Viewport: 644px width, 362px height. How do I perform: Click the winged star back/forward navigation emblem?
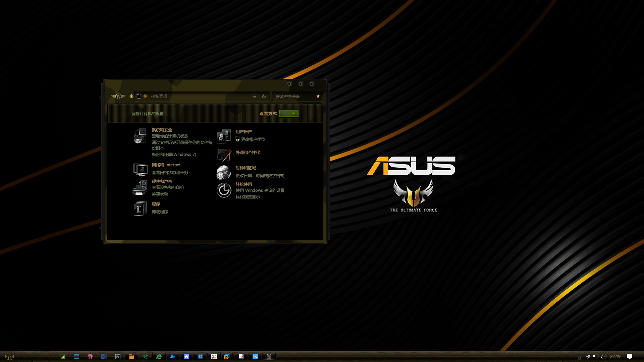point(118,96)
